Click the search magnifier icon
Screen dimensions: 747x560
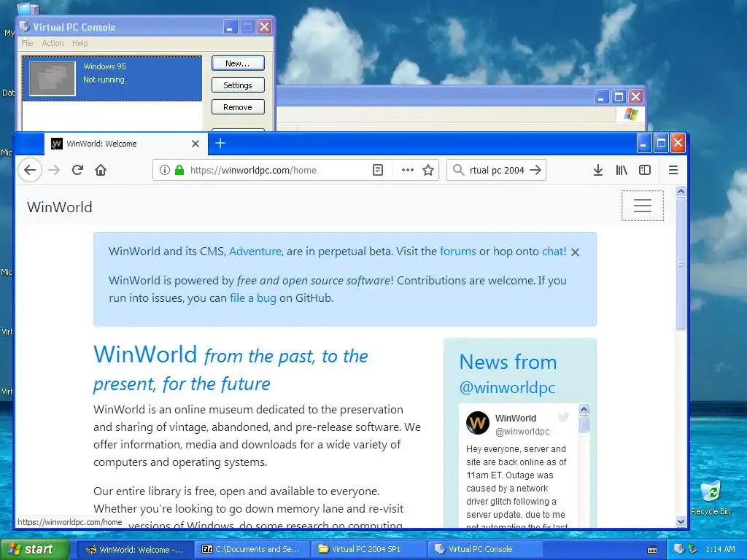458,170
